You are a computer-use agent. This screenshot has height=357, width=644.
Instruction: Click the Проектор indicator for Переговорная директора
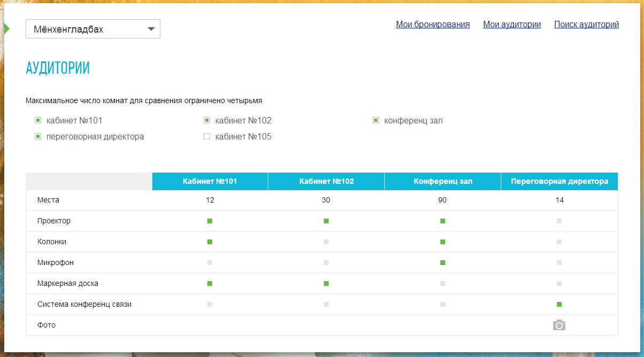pyautogui.click(x=560, y=221)
